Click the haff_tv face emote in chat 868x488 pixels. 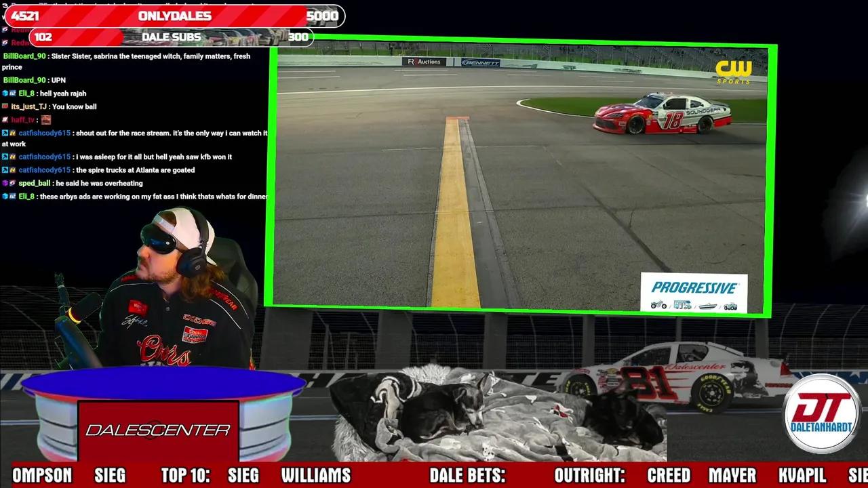tap(46, 120)
